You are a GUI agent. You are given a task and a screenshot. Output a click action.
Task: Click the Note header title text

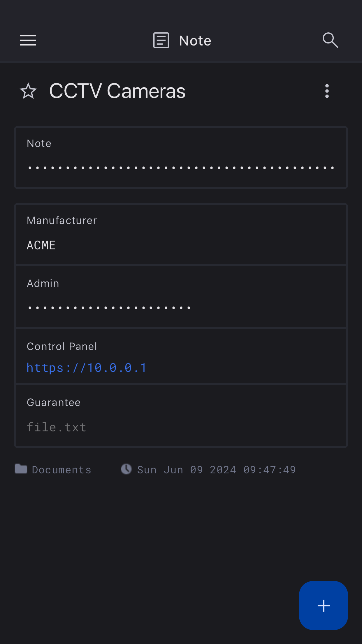point(195,41)
